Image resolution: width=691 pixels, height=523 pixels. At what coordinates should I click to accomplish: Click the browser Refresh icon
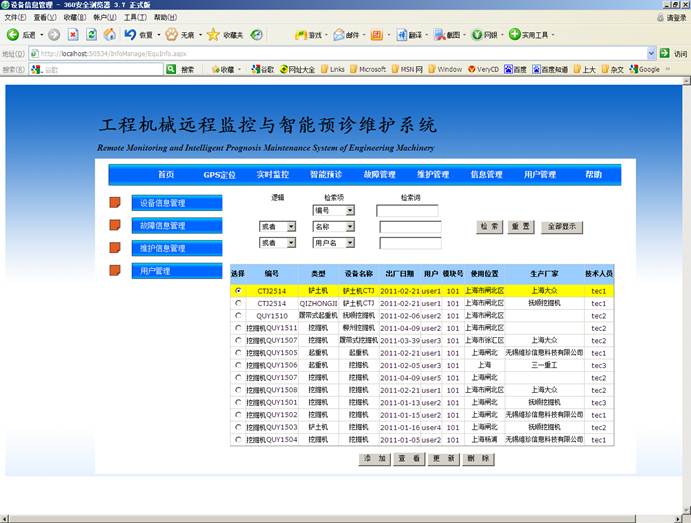(x=92, y=34)
